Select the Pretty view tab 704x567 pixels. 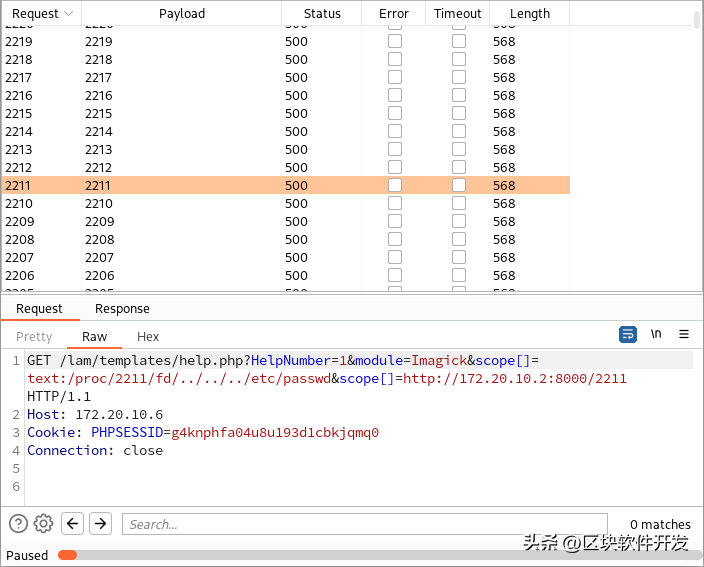coord(34,337)
